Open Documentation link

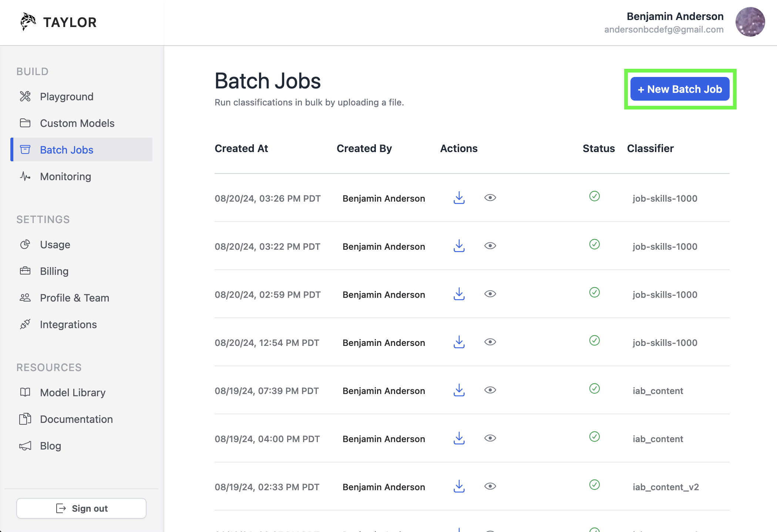(81, 419)
